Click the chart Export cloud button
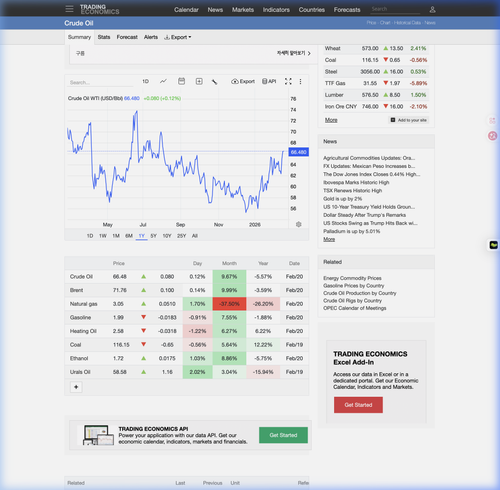Screen dimensions: 500x490 pyautogui.click(x=243, y=81)
